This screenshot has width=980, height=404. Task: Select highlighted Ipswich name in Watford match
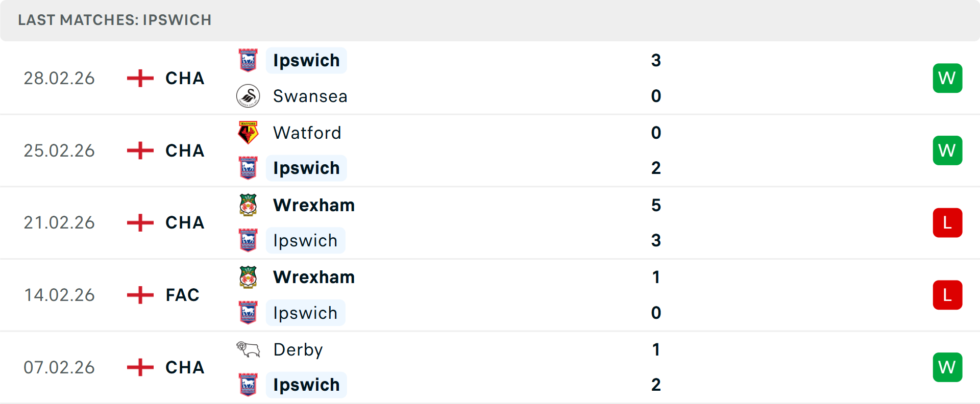click(x=306, y=168)
